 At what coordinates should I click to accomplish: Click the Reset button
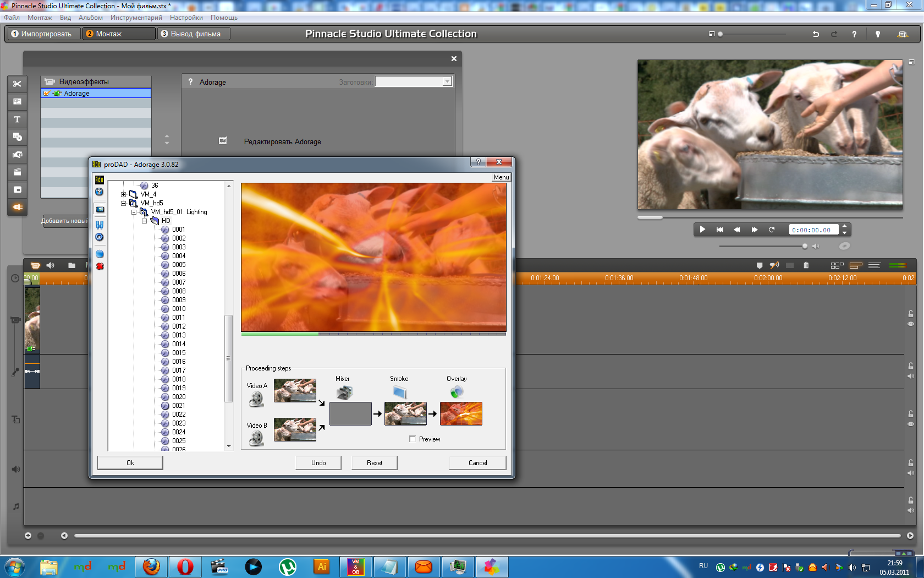(375, 463)
